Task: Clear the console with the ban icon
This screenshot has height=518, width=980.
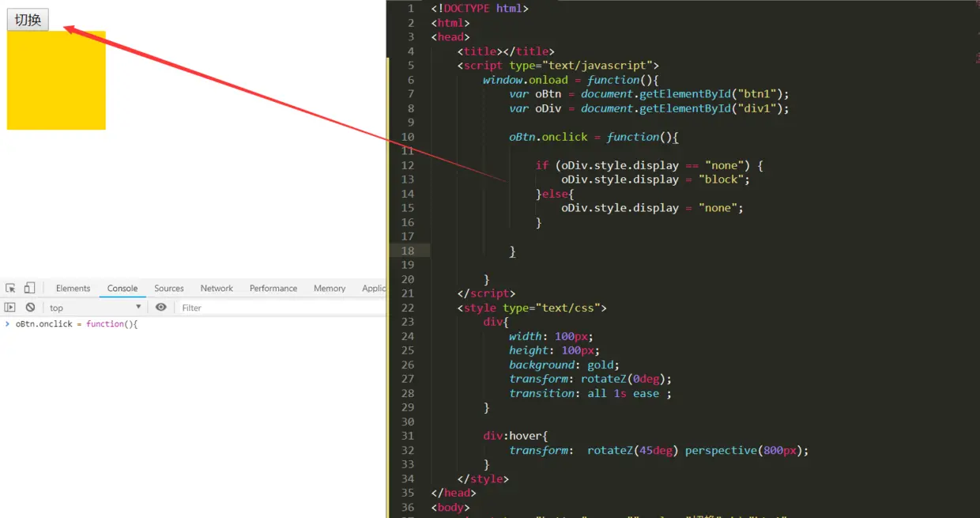Action: (x=30, y=308)
